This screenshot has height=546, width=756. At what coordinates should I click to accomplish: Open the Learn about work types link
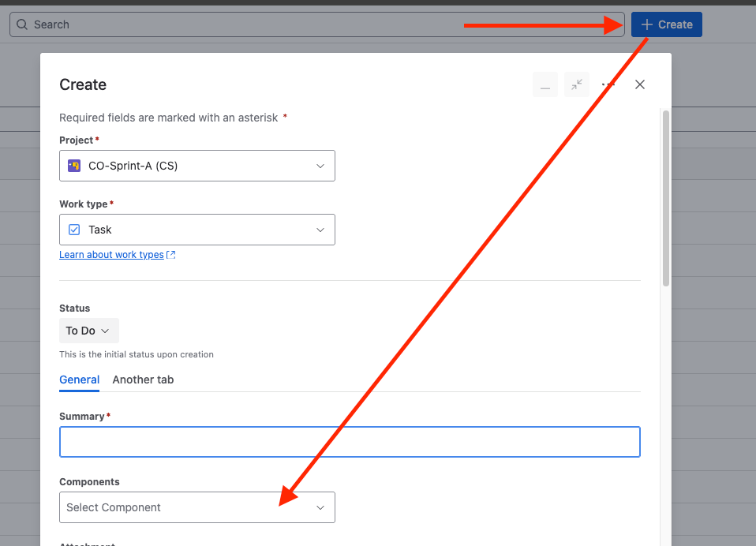(111, 254)
